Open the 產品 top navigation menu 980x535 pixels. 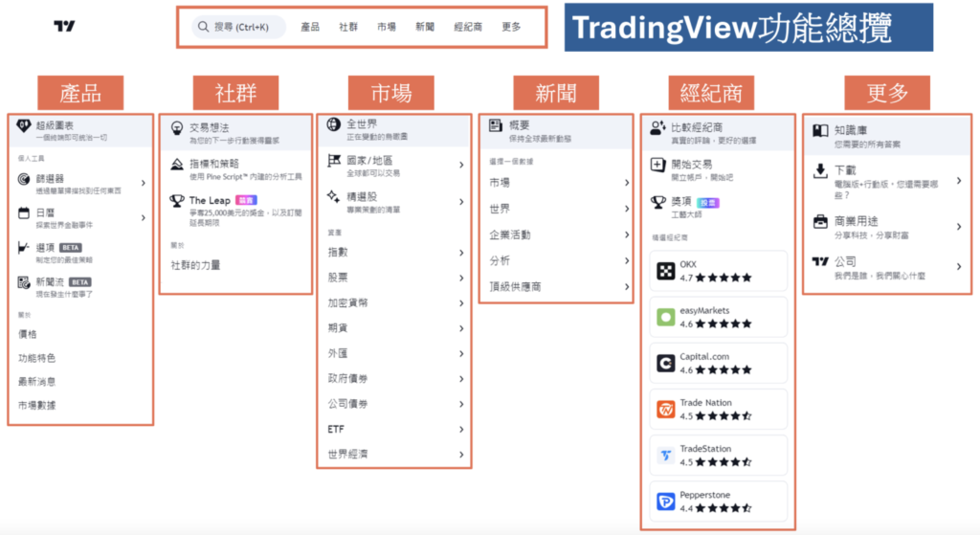[310, 27]
